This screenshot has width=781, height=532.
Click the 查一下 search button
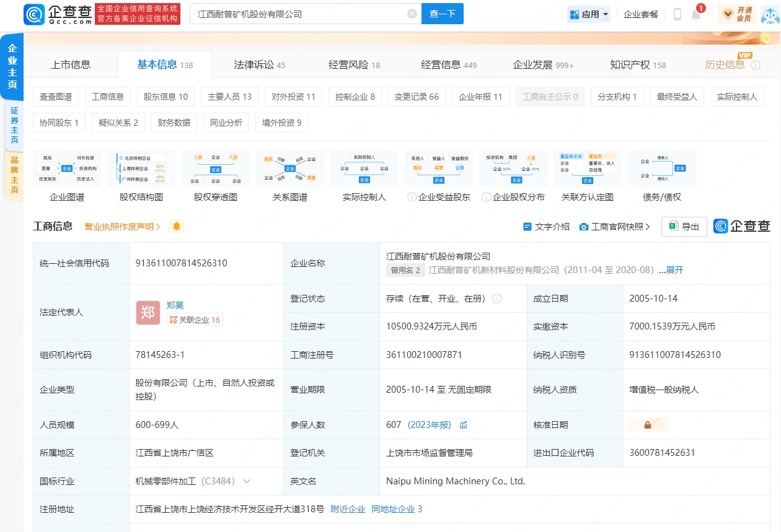click(x=443, y=14)
